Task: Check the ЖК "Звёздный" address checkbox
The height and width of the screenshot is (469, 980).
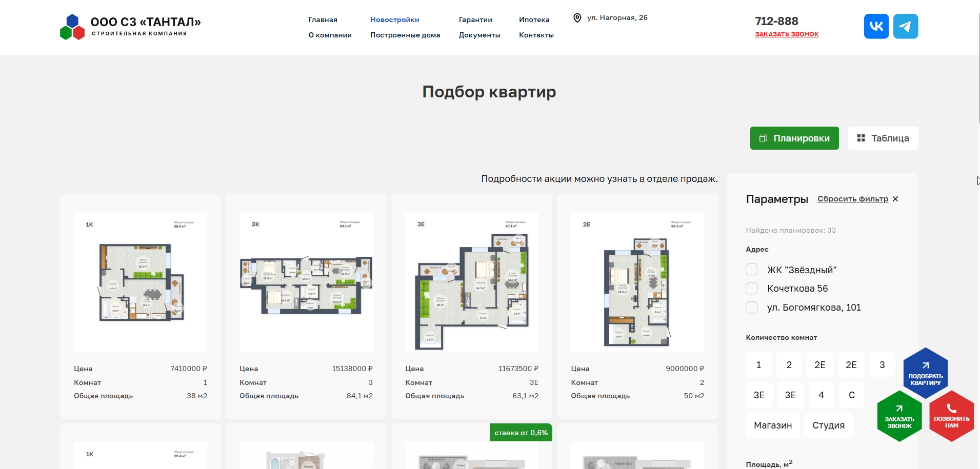Action: point(752,270)
